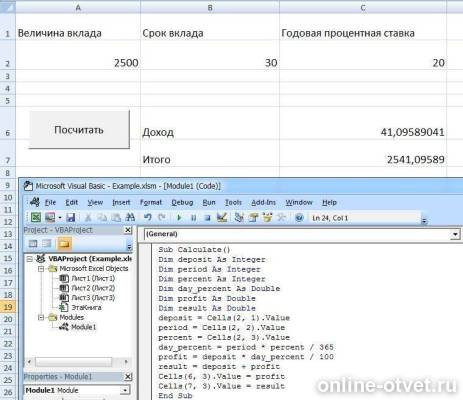This screenshot has width=463, height=400.
Task: Select the cell showing 2541,09589
Action: (x=363, y=153)
